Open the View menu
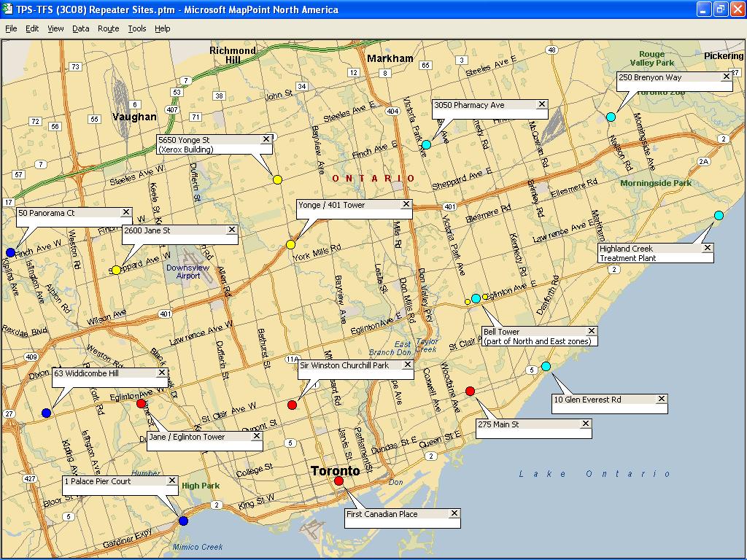Viewport: 747px width, 560px height. (55, 28)
